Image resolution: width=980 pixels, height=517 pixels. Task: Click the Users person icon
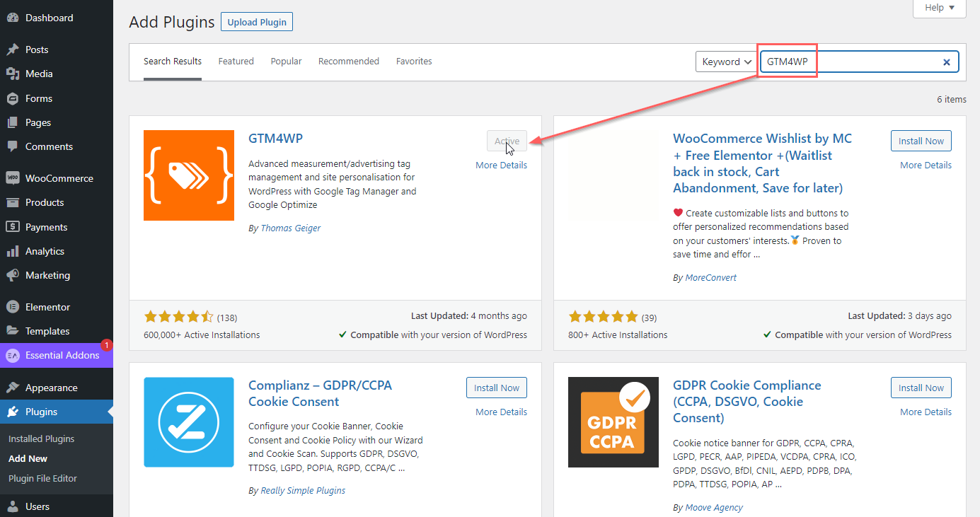point(13,506)
